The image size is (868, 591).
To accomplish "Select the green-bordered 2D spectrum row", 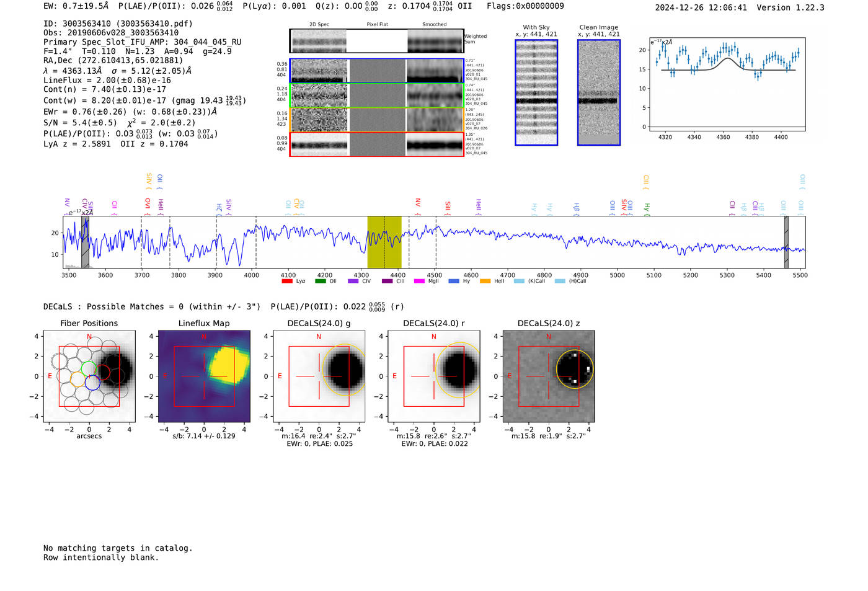I will (x=377, y=95).
